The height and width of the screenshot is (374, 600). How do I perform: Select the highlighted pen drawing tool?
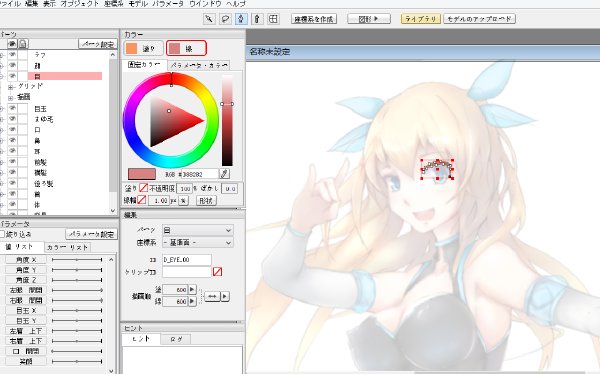[241, 18]
